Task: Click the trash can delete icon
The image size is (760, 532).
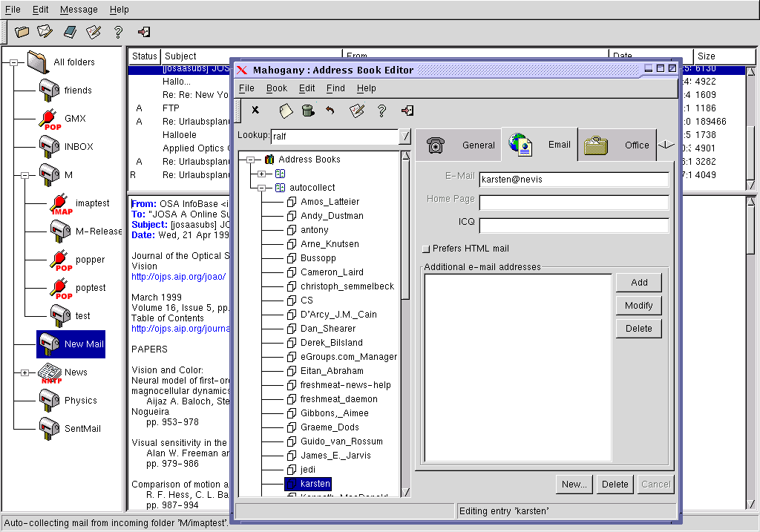Action: click(x=307, y=111)
